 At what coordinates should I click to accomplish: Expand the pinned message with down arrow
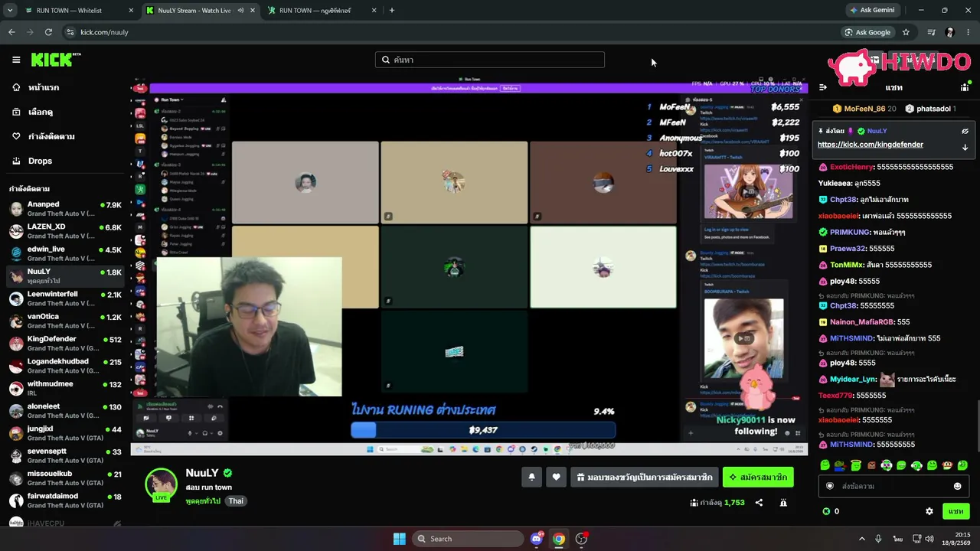click(965, 148)
